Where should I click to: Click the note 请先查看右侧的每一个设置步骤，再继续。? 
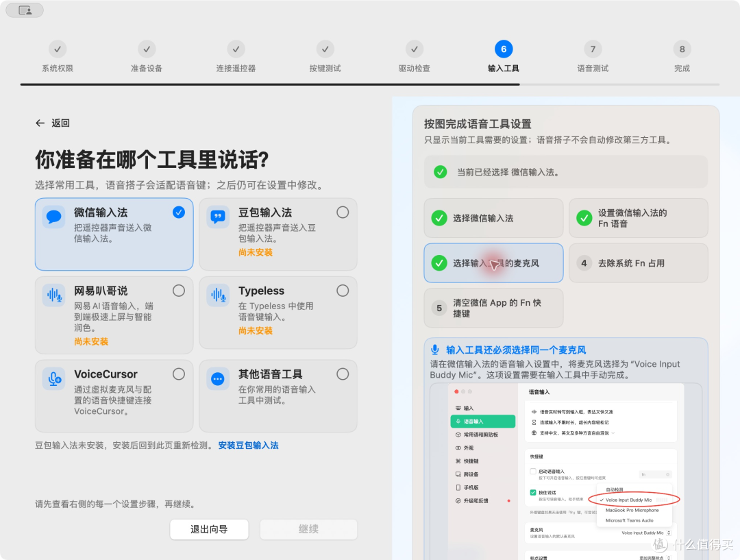click(115, 504)
